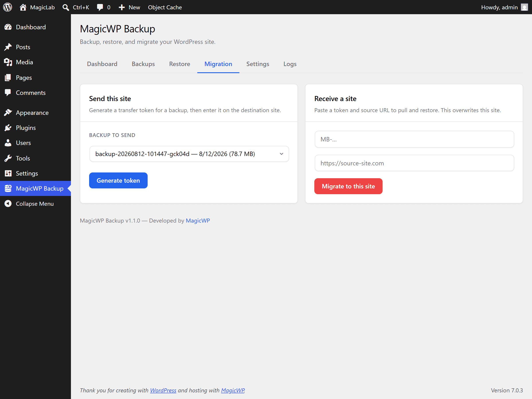Click the Generate token button
This screenshot has width=532, height=399.
[118, 180]
